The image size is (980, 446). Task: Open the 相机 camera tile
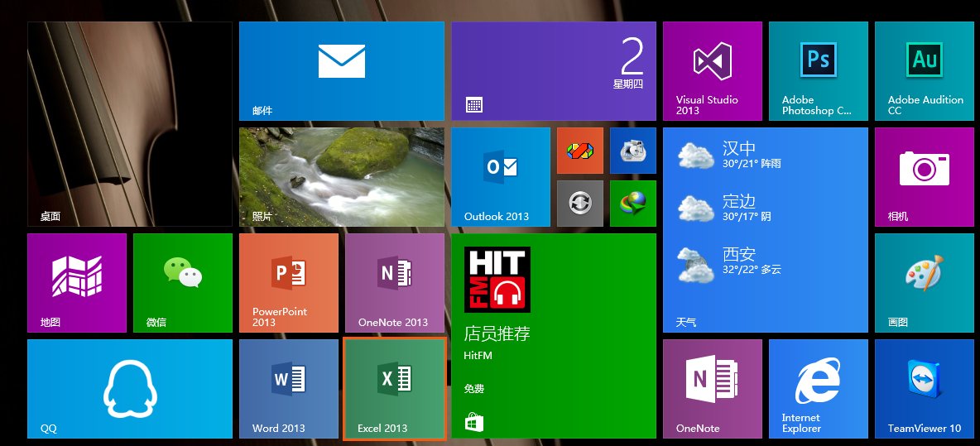[x=925, y=177]
